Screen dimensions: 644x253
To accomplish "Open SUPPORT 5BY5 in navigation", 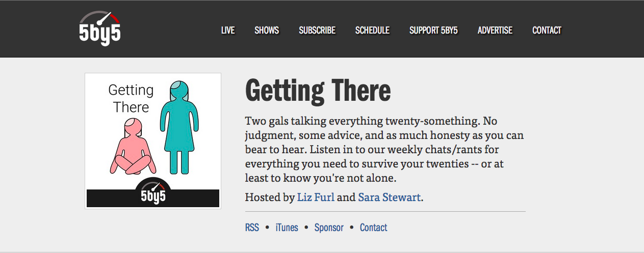I will point(433,31).
